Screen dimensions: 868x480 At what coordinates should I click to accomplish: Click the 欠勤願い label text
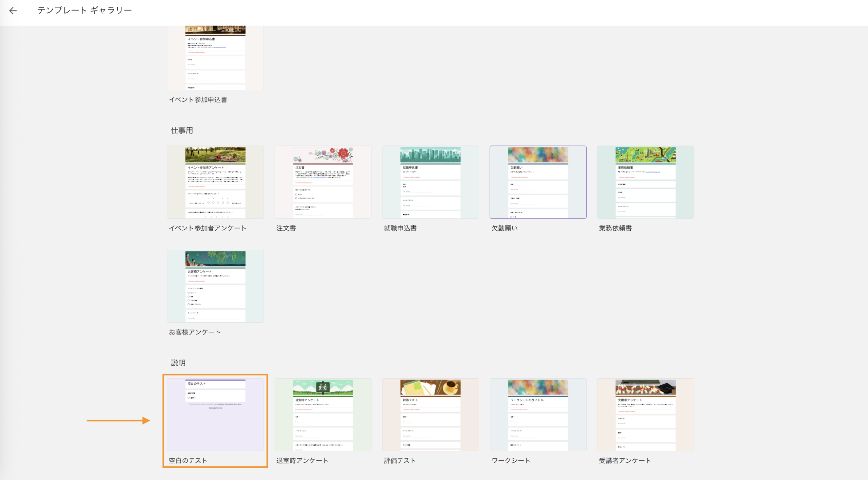click(504, 228)
